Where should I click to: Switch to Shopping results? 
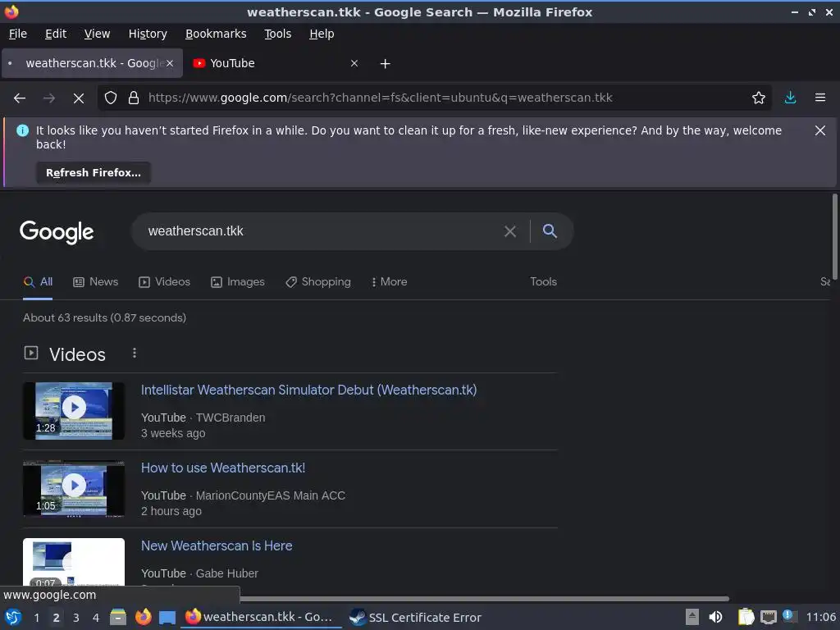point(318,282)
